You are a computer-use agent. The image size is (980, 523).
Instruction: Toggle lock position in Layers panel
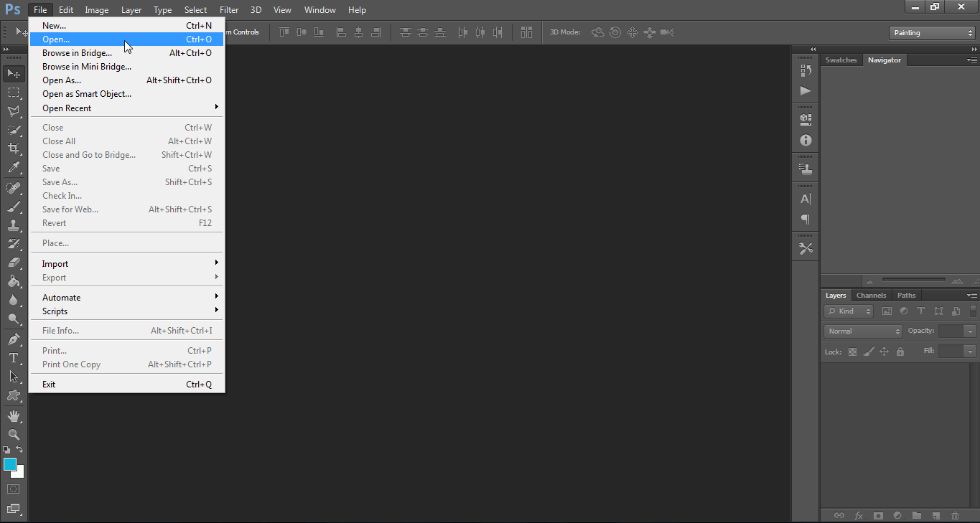coord(884,352)
